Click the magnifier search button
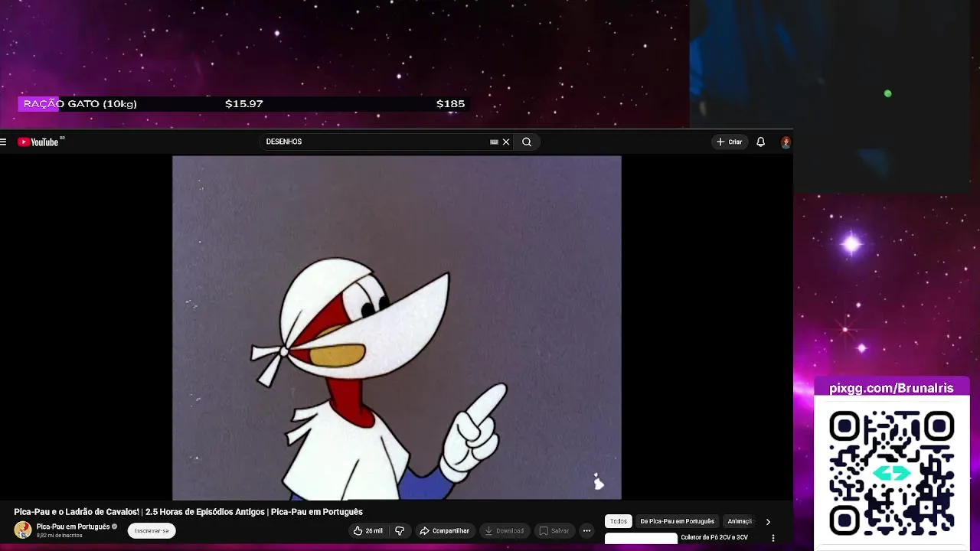980x551 pixels. click(x=527, y=142)
